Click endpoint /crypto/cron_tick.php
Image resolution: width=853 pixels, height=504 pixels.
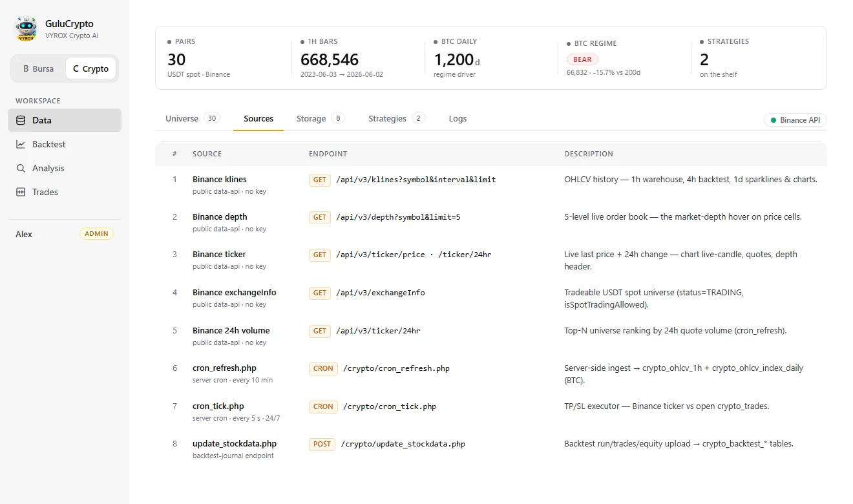tap(388, 406)
